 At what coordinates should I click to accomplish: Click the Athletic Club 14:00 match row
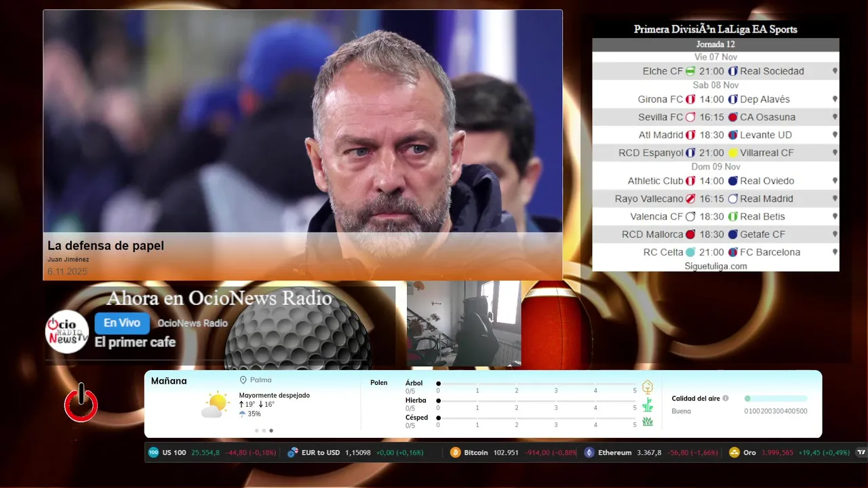[x=715, y=181]
